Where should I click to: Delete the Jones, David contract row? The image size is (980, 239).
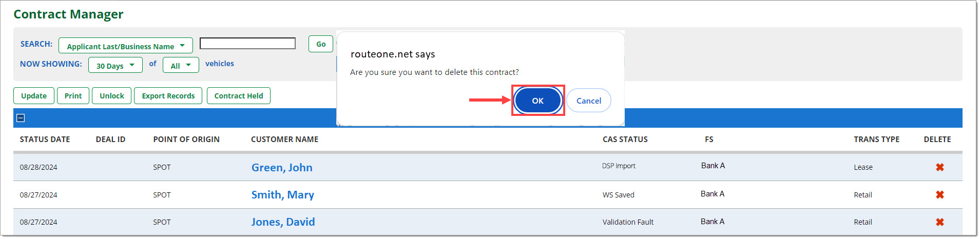click(x=939, y=222)
